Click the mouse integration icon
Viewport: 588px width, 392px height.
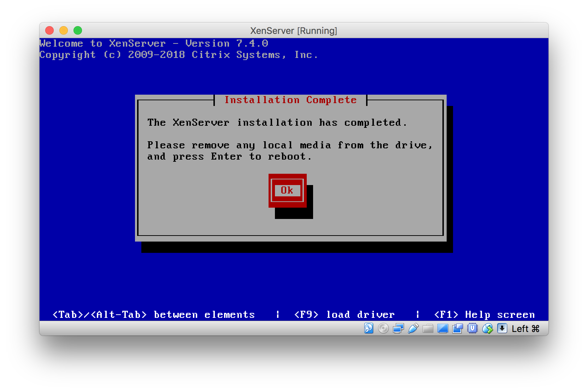coord(487,328)
